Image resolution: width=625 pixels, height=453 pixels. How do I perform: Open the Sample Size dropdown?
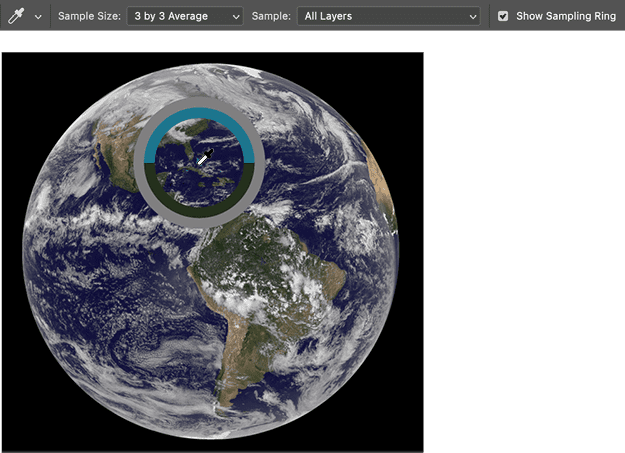click(x=184, y=17)
